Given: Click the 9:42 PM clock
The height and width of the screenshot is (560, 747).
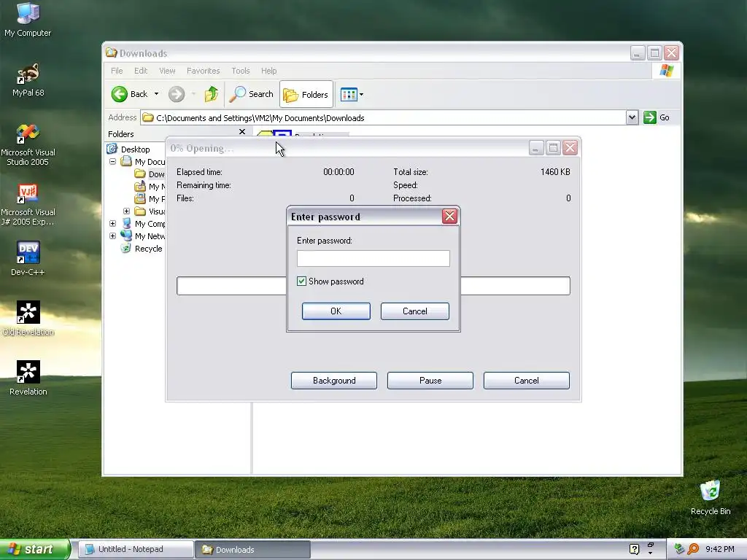Looking at the screenshot, I should click(x=719, y=549).
